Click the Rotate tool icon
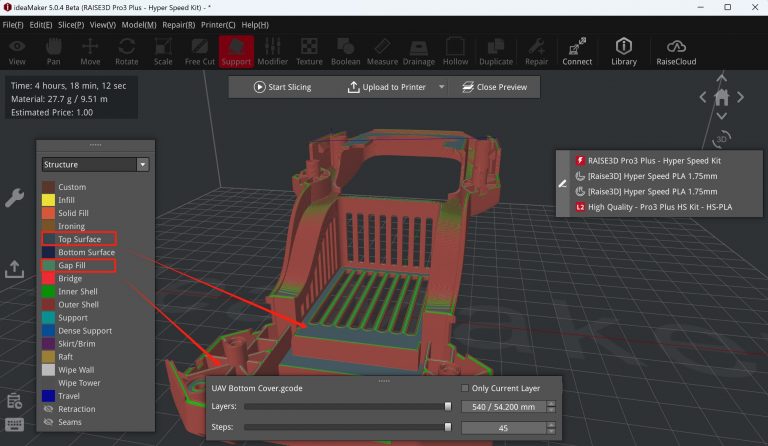Viewport: 768px width, 446px height. pos(127,52)
